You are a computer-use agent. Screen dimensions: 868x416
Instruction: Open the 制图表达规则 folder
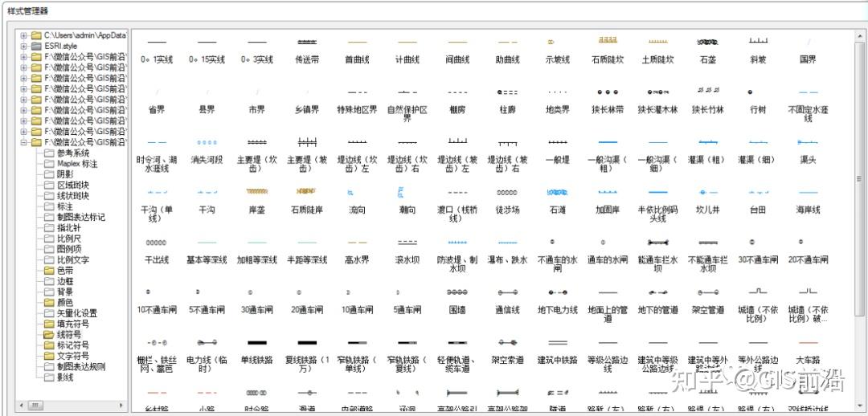pyautogui.click(x=81, y=366)
